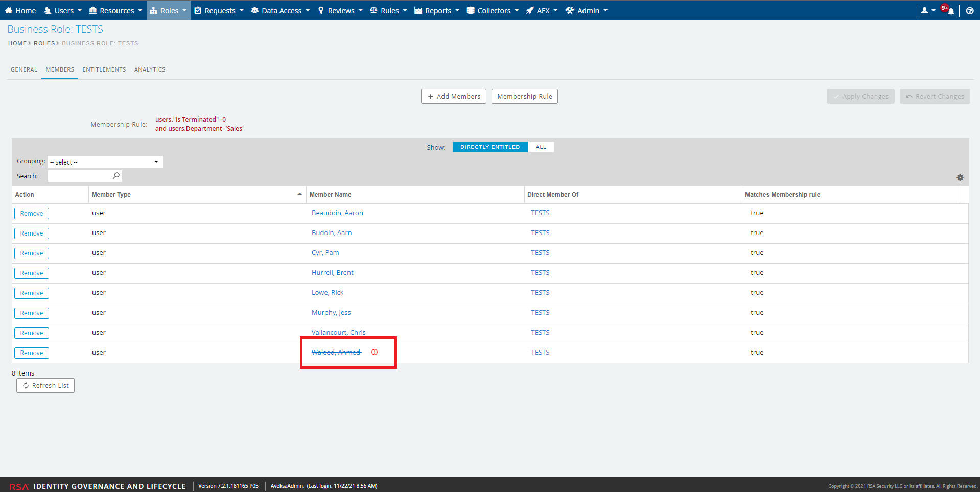Switch Show filter to All

(541, 147)
